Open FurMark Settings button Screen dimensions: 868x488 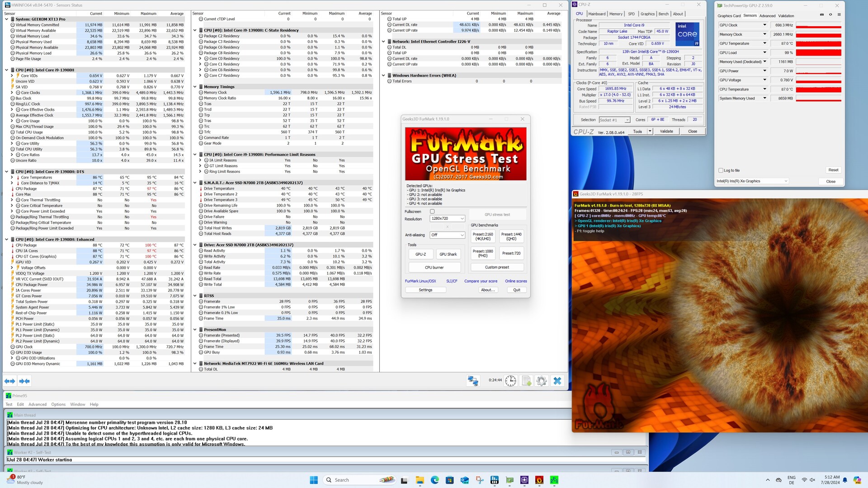[425, 290]
